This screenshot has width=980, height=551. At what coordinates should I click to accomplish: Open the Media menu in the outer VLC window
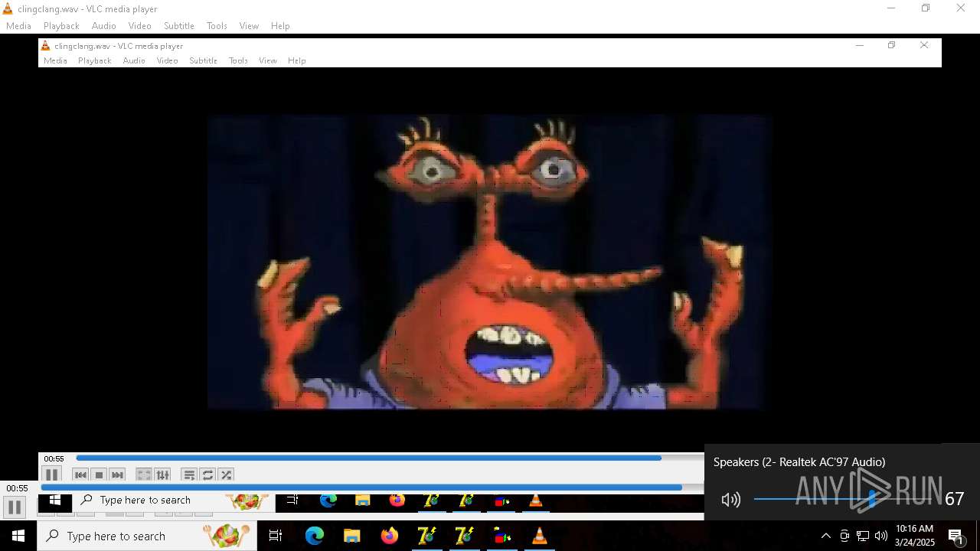tap(18, 26)
